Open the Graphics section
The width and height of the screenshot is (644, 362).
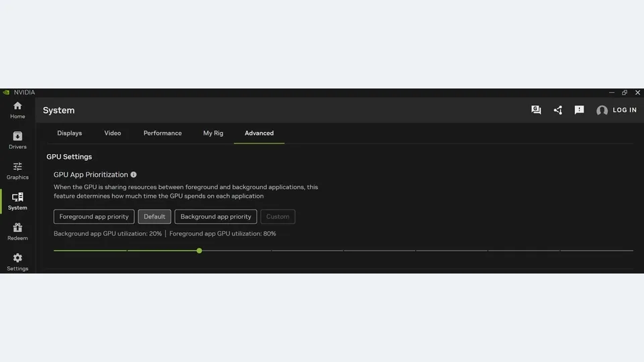17,171
